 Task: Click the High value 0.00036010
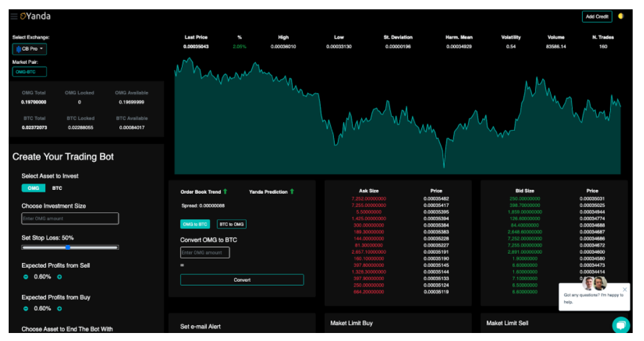[283, 47]
